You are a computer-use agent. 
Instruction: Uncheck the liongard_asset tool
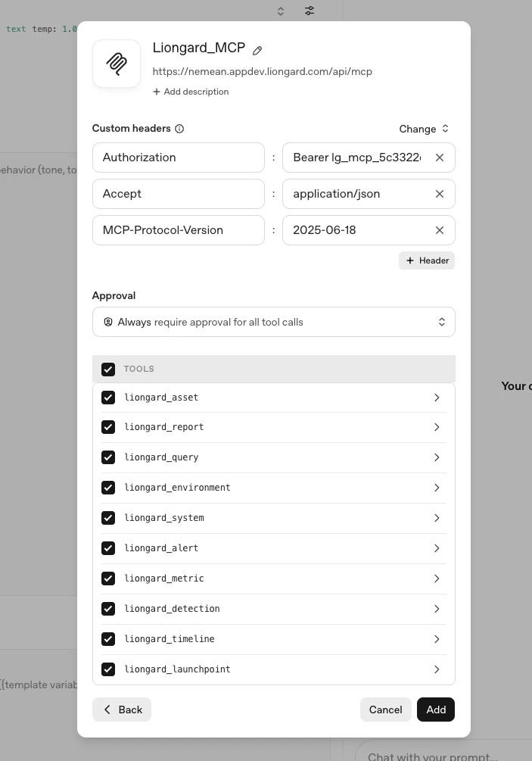108,398
